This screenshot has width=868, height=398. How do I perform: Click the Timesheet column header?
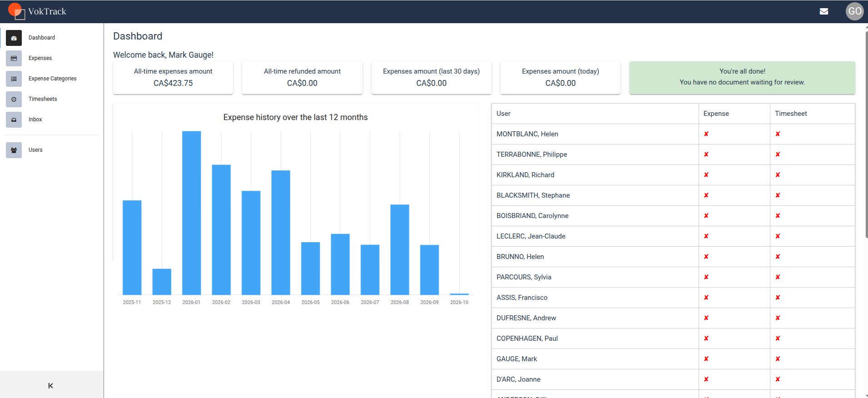point(813,114)
